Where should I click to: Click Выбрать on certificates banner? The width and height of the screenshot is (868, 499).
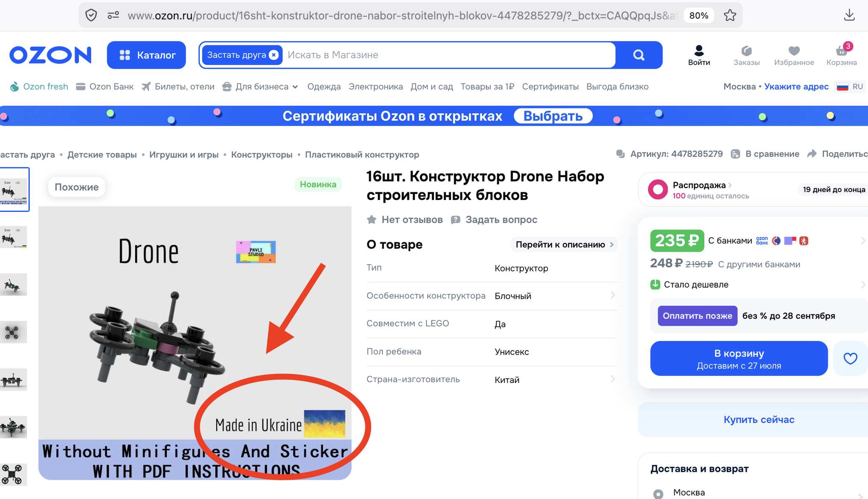click(553, 116)
